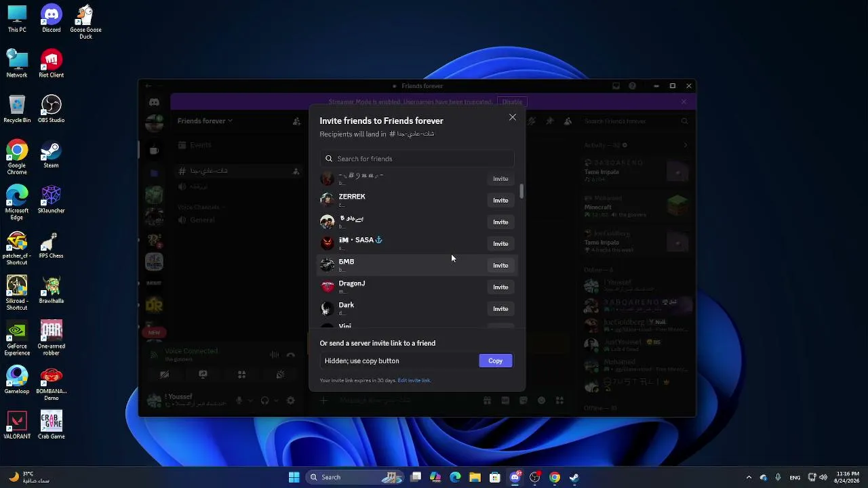Select the Brawlhalla desktop icon

pos(52,289)
